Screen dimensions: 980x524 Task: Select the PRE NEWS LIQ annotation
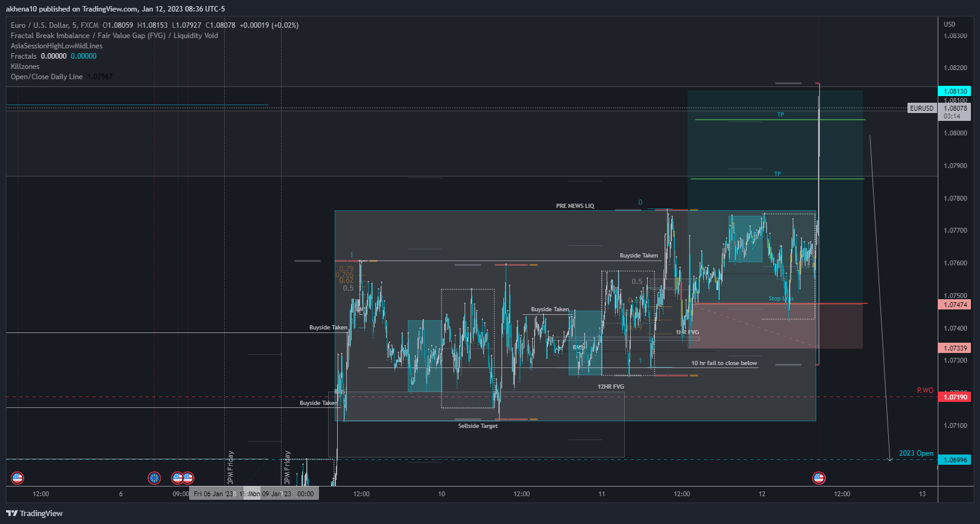point(575,206)
